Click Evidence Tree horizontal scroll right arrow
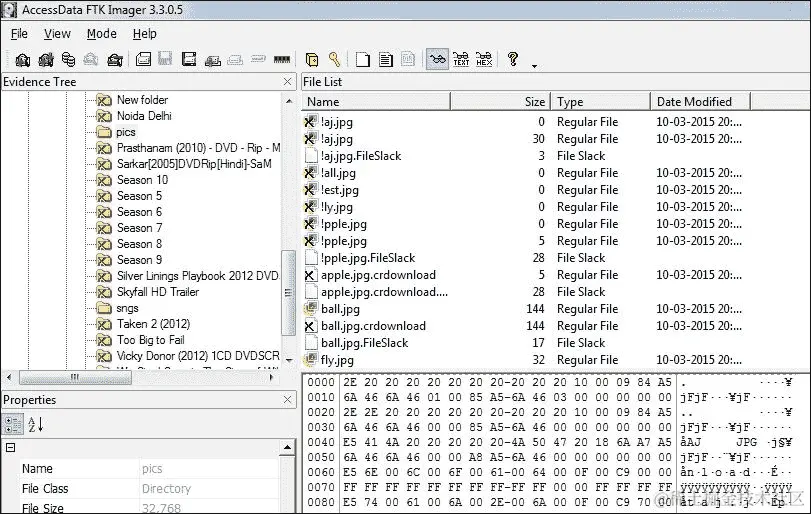The width and height of the screenshot is (811, 514). (x=272, y=377)
